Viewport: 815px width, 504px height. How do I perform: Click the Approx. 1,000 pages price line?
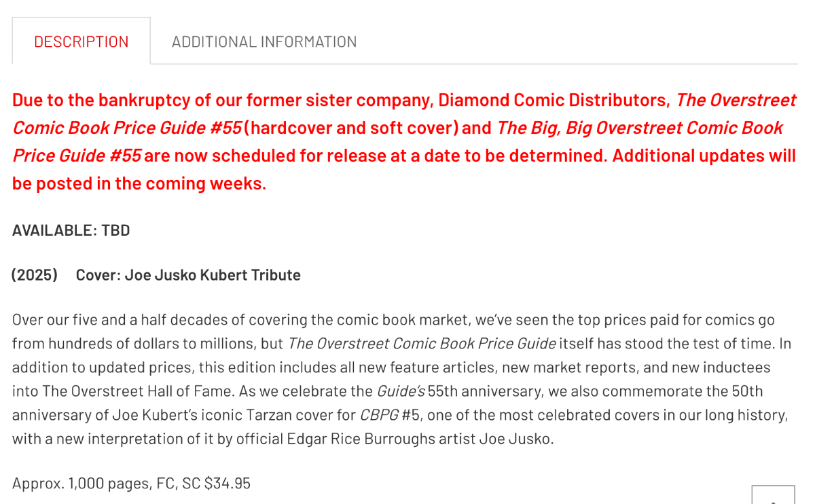tap(130, 482)
